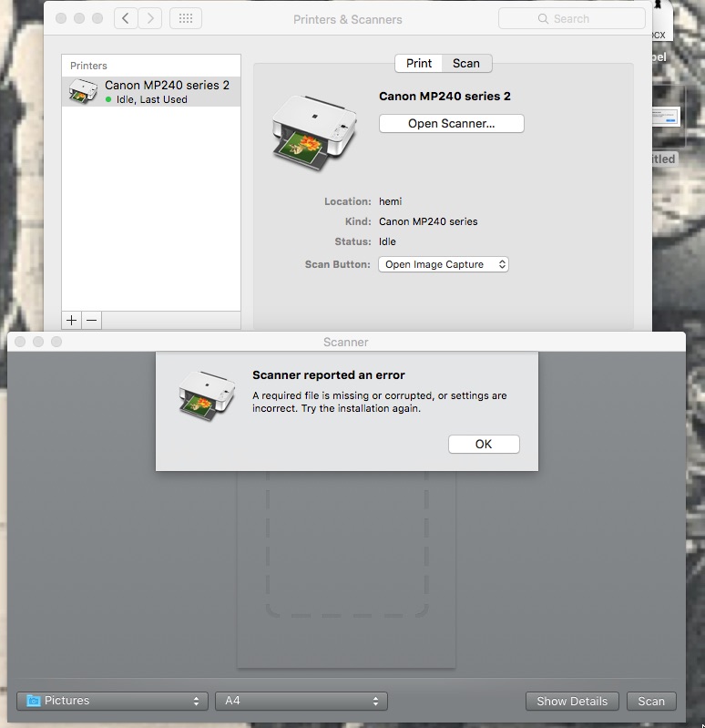This screenshot has height=728, width=705.
Task: Show all preferences grid icon
Action: [x=186, y=18]
